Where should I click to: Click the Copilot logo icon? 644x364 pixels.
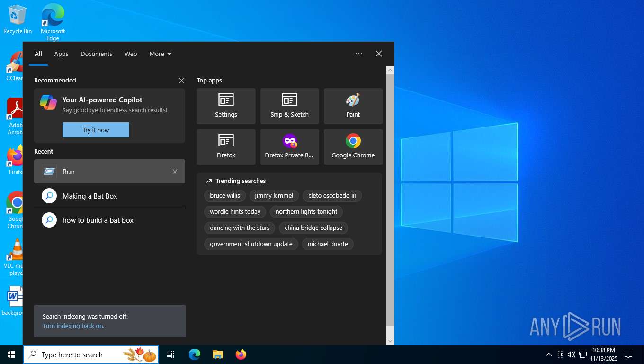[x=48, y=102]
